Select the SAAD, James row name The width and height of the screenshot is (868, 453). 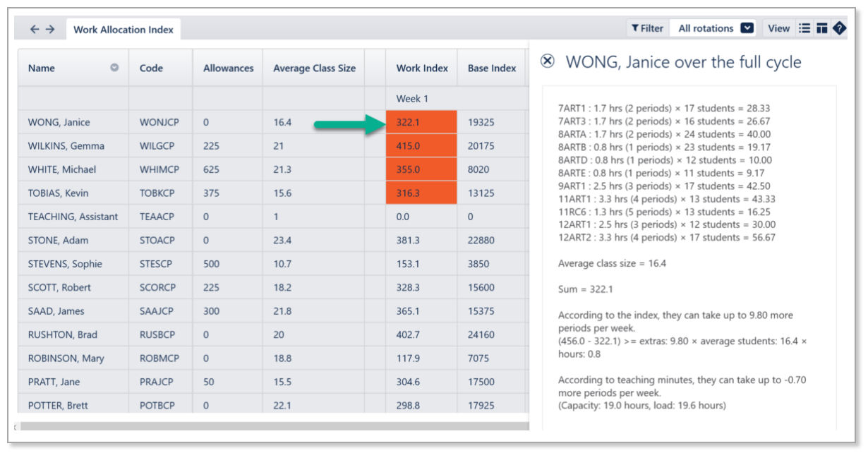[x=56, y=311]
